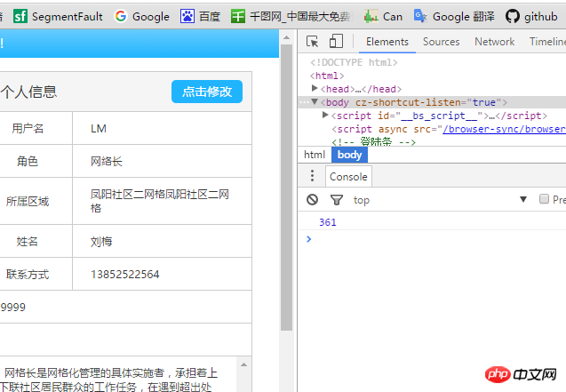Image resolution: width=566 pixels, height=392 pixels.
Task: Click the page scrollbar up arrow
Action: click(286, 37)
